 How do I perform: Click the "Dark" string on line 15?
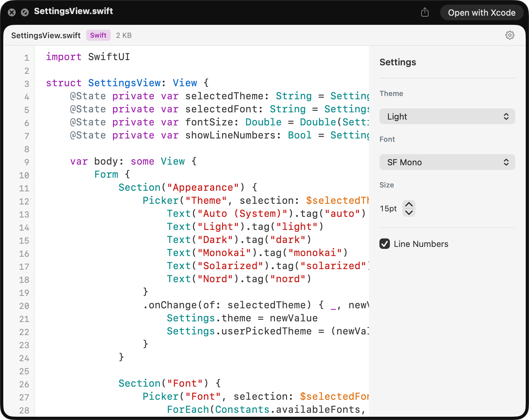point(215,240)
